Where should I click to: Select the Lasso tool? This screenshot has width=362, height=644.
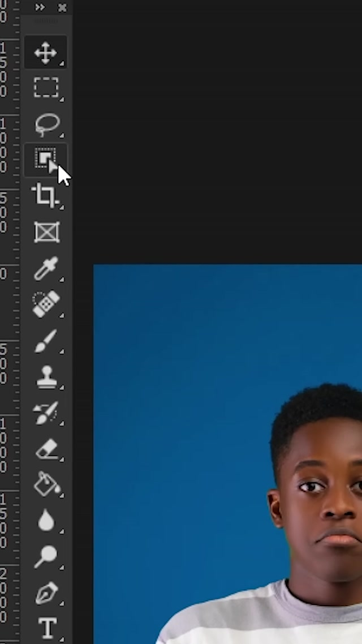pos(46,124)
